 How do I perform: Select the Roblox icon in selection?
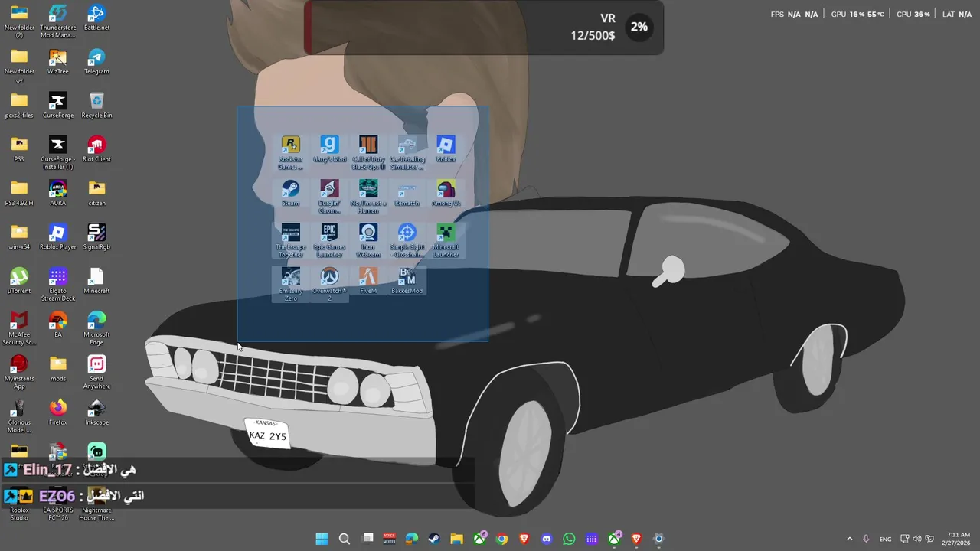click(x=446, y=149)
